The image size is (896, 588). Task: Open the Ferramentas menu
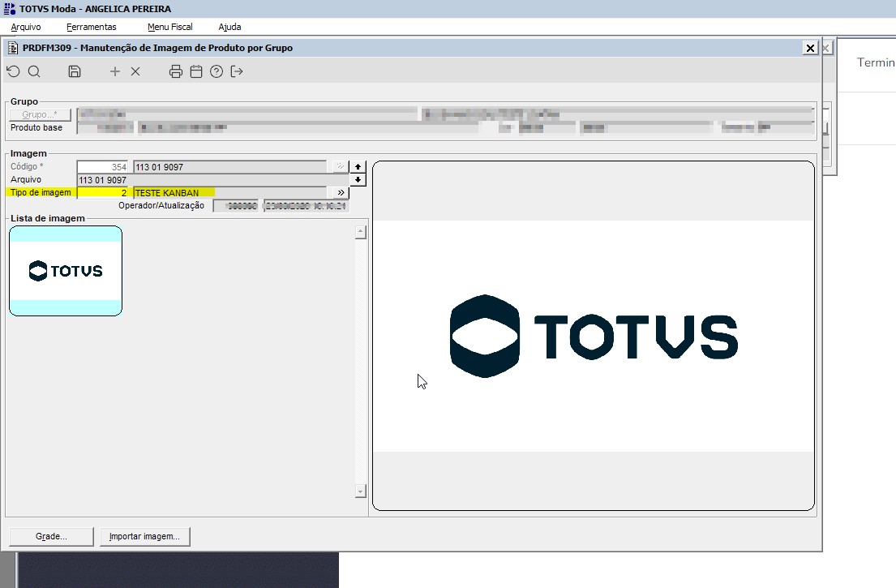(92, 27)
